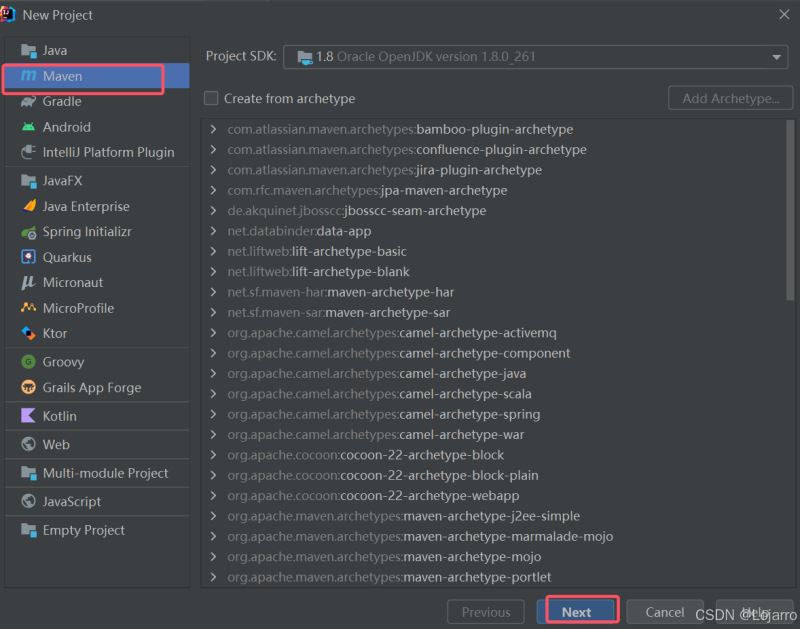Enable the Create from archetype checkbox
The image size is (800, 629).
point(211,98)
